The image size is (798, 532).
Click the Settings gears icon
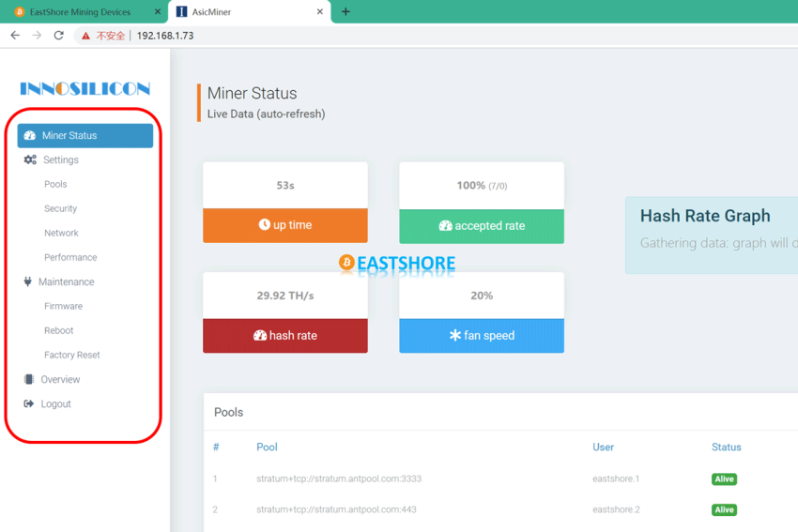30,160
